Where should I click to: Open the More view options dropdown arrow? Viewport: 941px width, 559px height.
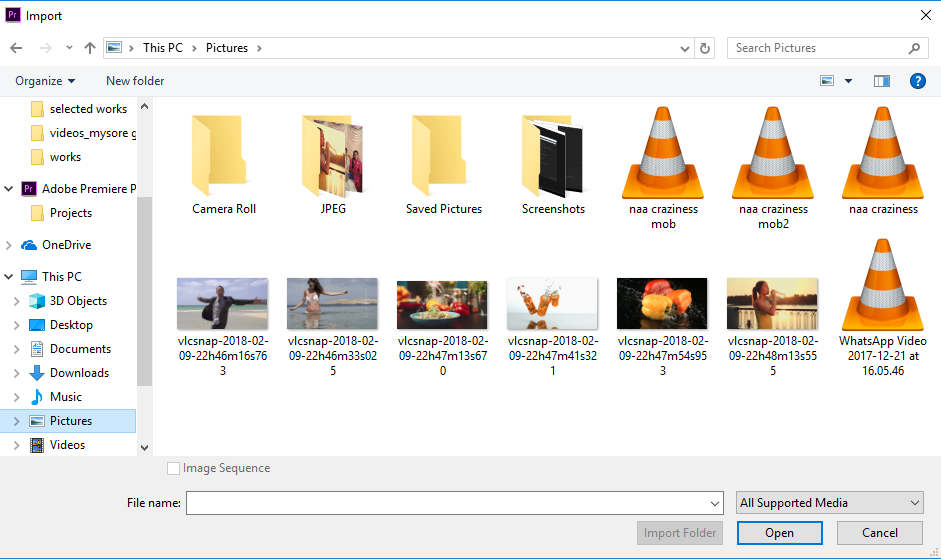pyautogui.click(x=849, y=81)
